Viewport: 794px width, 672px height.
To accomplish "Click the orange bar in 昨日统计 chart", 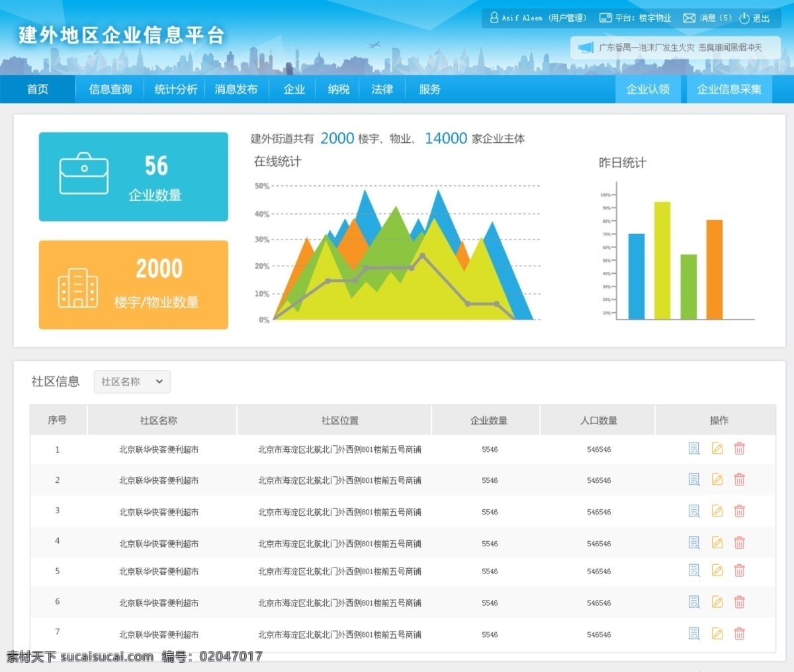I will [715, 270].
